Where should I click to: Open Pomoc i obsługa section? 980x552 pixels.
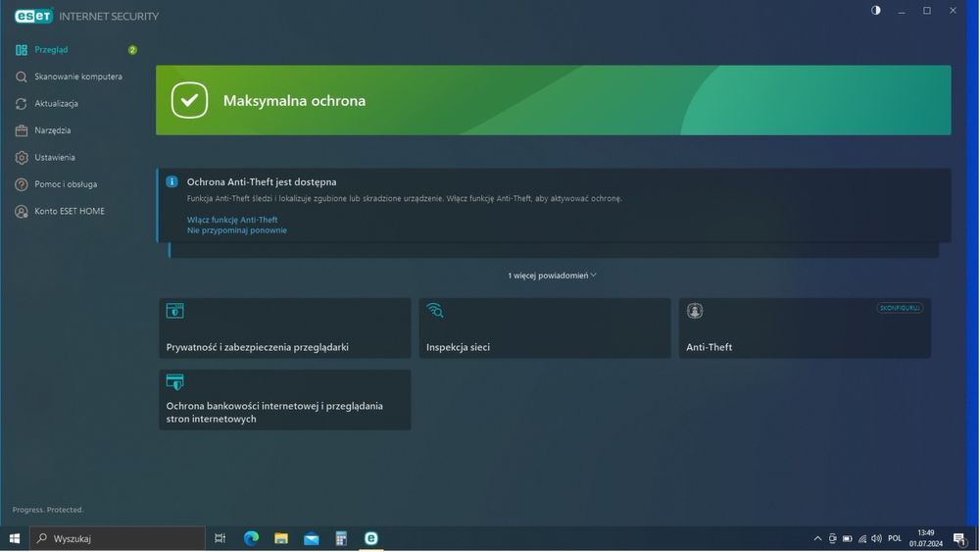click(66, 183)
